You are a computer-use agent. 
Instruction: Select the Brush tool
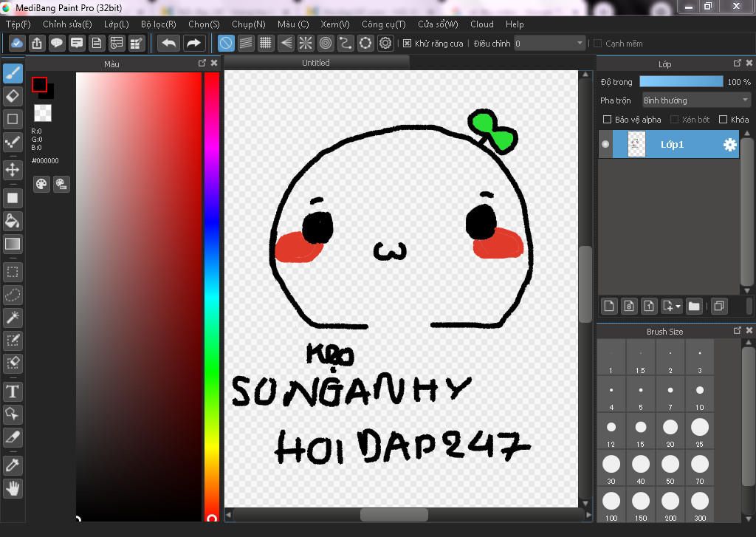(13, 73)
